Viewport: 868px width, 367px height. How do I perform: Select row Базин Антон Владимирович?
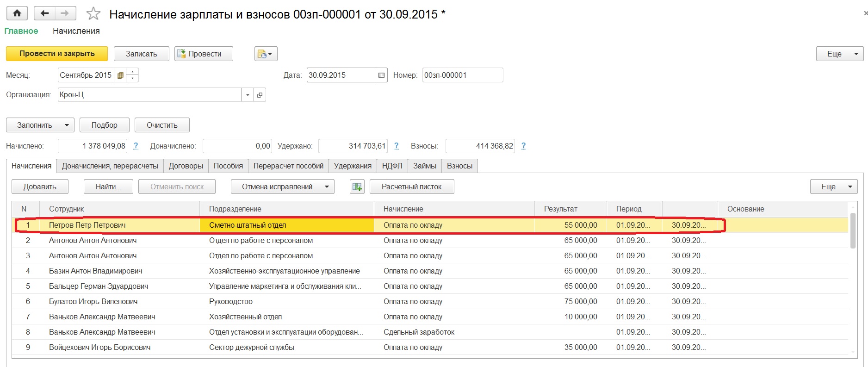[430, 271]
